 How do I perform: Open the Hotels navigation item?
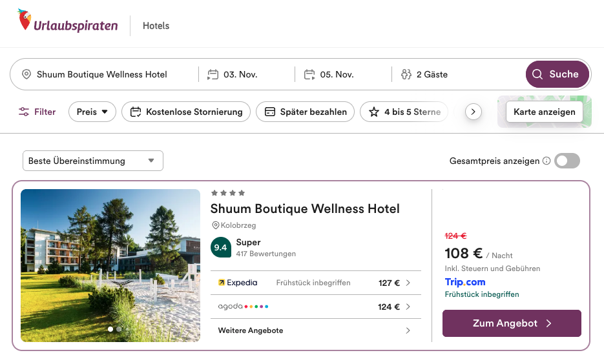[156, 26]
